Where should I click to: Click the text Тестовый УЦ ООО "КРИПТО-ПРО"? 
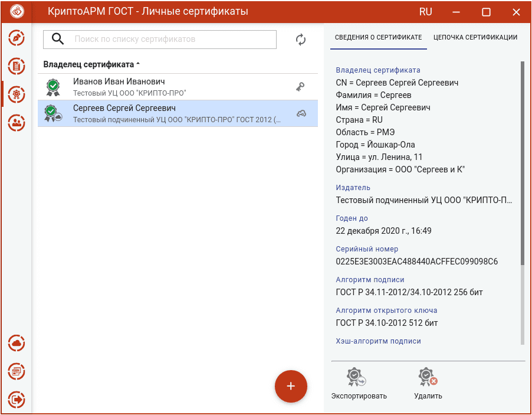pyautogui.click(x=130, y=93)
